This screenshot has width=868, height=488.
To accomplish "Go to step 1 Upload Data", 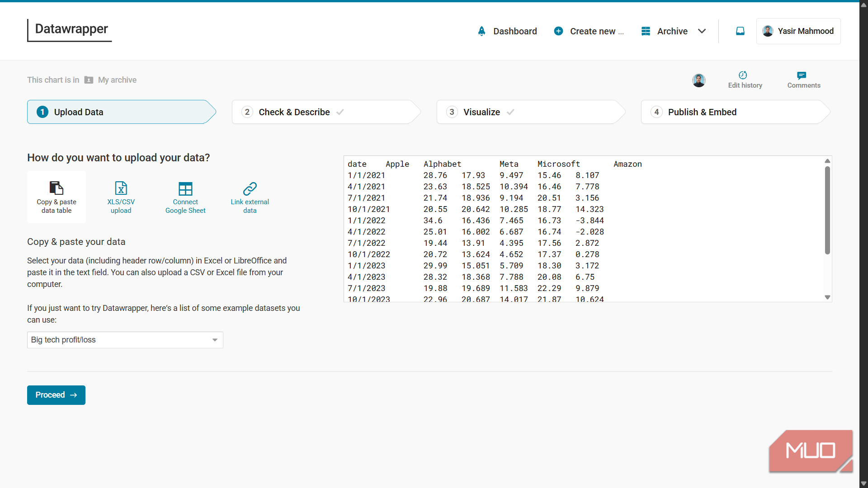I will (x=121, y=112).
